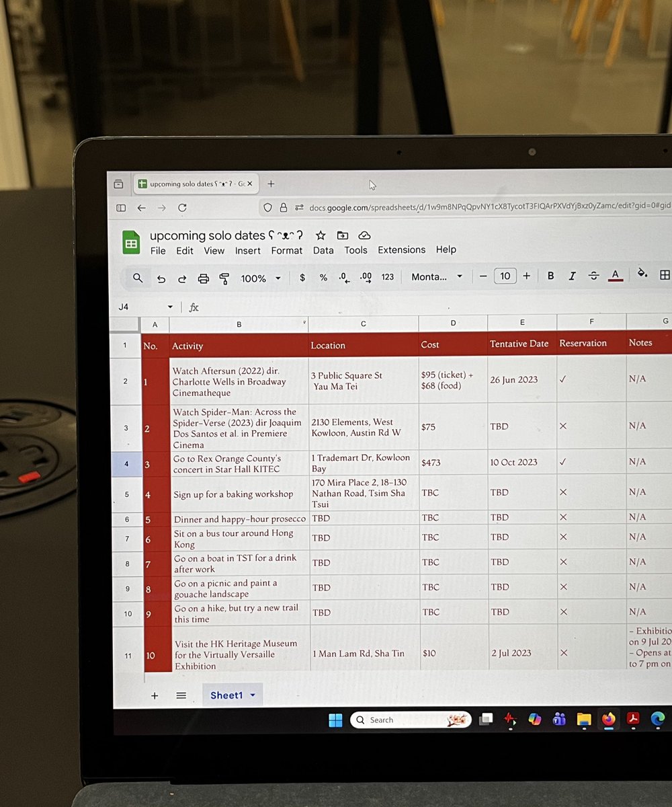672x807 pixels.
Task: Open more number formats (123)
Action: coord(388,276)
